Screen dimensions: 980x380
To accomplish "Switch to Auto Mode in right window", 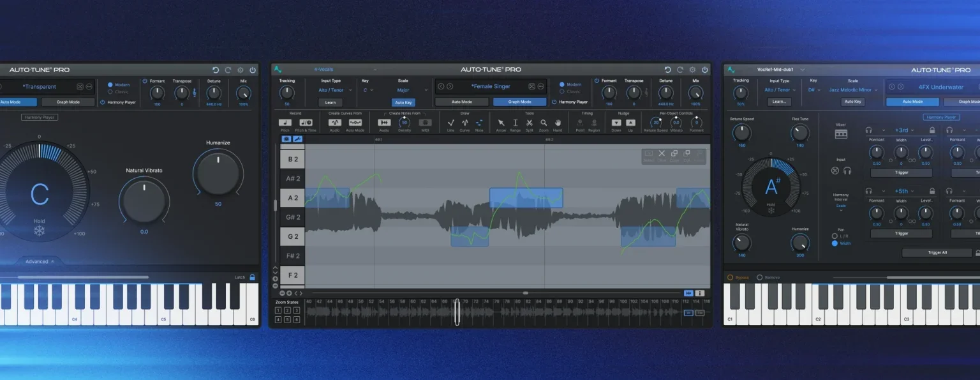I will pos(912,102).
